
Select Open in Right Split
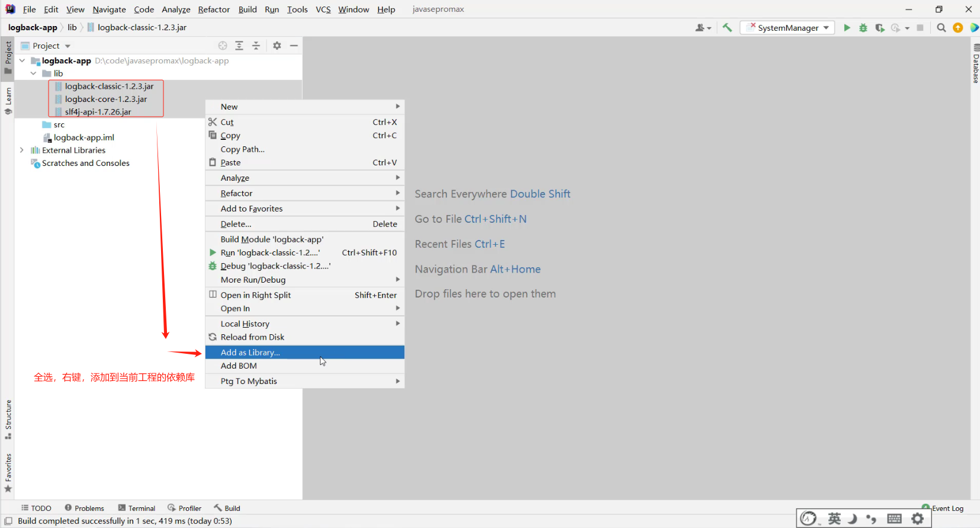pos(304,295)
